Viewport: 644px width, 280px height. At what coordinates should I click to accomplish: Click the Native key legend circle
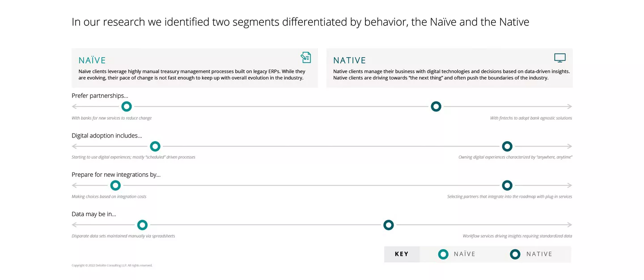pyautogui.click(x=515, y=254)
